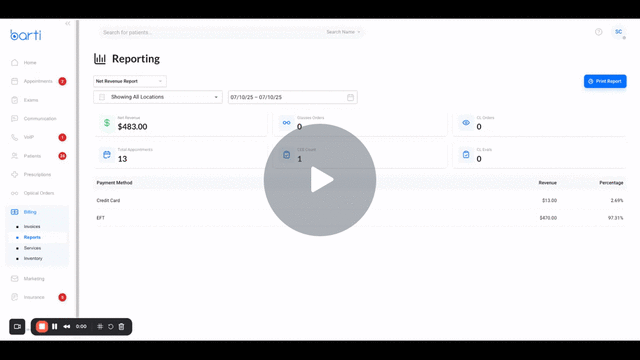This screenshot has height=360, width=640.
Task: Open Exams in the sidebar
Action: pos(31,100)
